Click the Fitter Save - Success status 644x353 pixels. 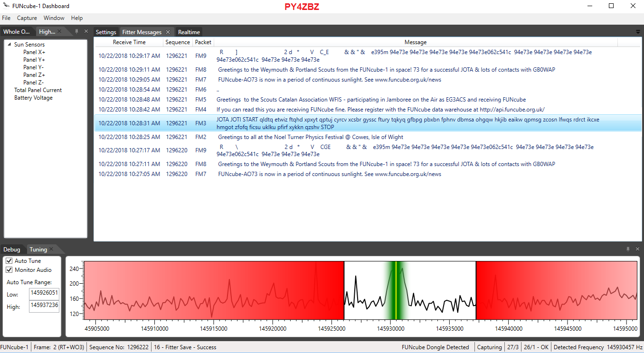click(185, 347)
